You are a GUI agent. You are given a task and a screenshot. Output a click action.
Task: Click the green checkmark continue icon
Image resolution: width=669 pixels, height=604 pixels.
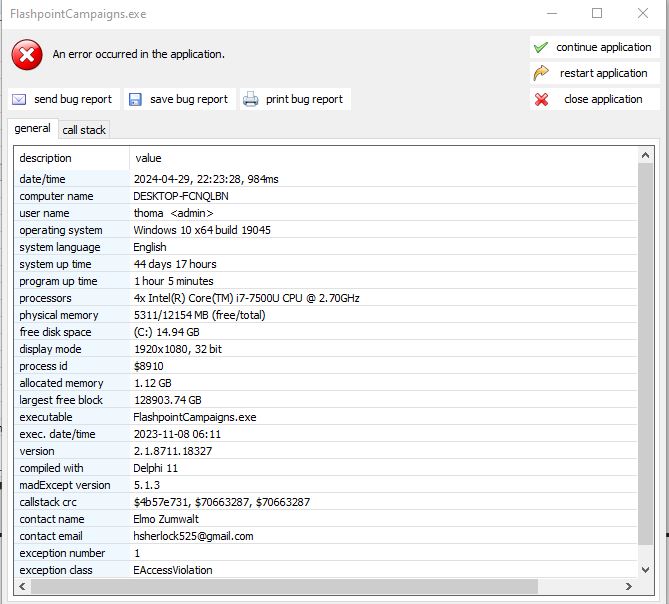541,47
